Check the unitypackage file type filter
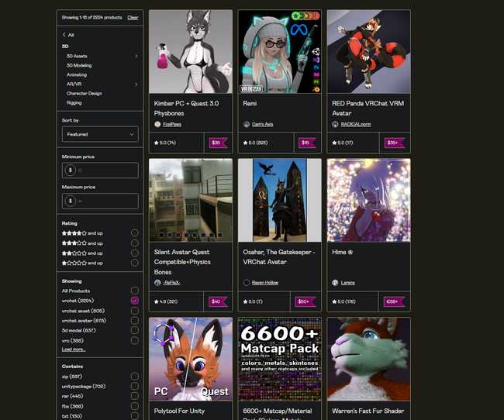Screen dimensions: 504x420 (135, 386)
